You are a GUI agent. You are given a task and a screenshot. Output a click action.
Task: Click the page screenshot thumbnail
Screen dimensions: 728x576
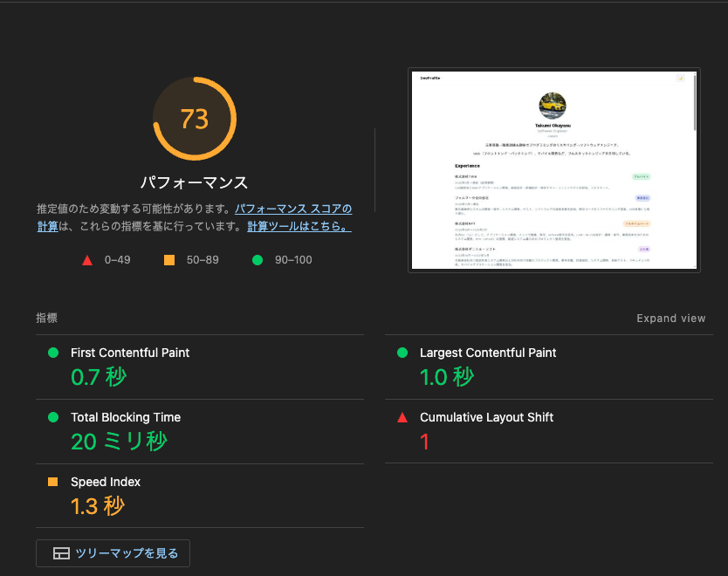(554, 170)
